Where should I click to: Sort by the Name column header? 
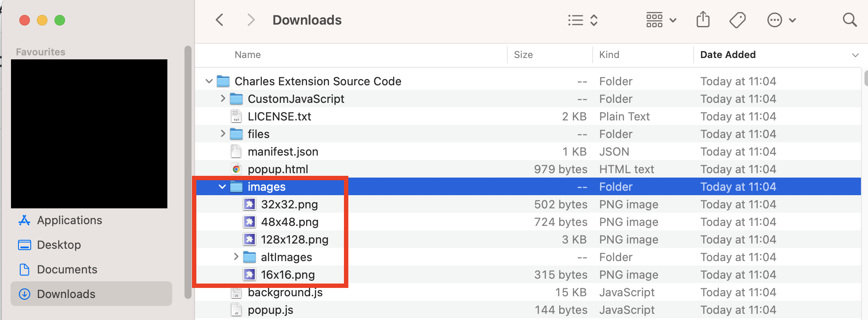coord(248,55)
